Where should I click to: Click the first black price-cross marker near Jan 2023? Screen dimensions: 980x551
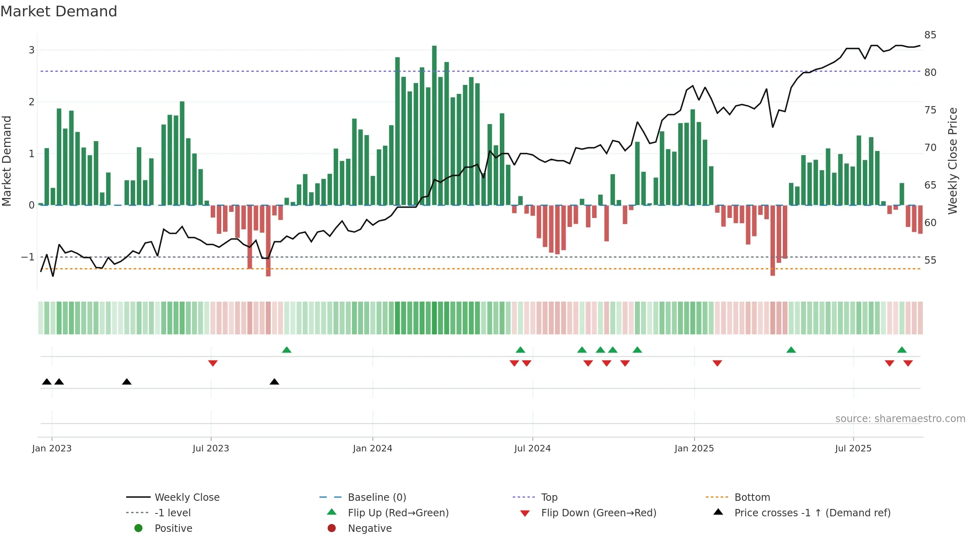coord(47,382)
